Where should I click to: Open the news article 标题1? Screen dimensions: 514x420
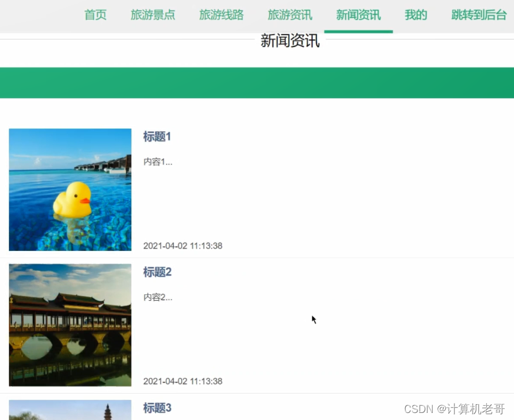pyautogui.click(x=156, y=137)
